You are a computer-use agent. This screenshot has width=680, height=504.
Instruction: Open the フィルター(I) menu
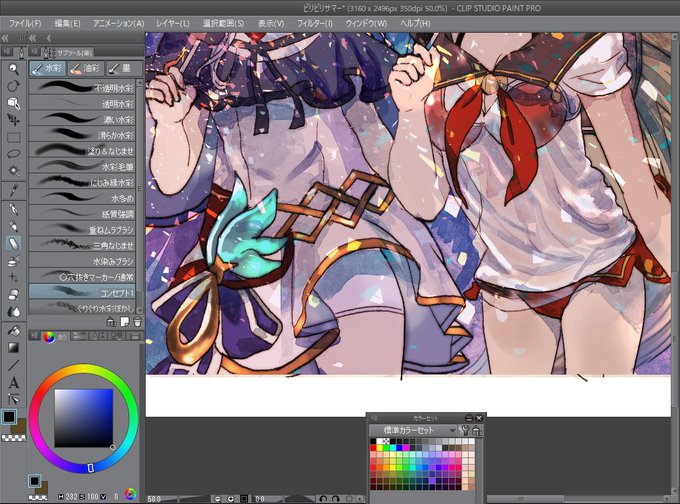coord(314,23)
